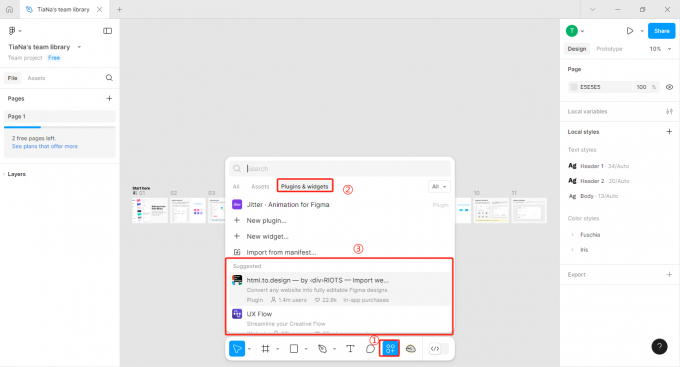Select the Text tool
680x367 pixels.
click(350, 348)
